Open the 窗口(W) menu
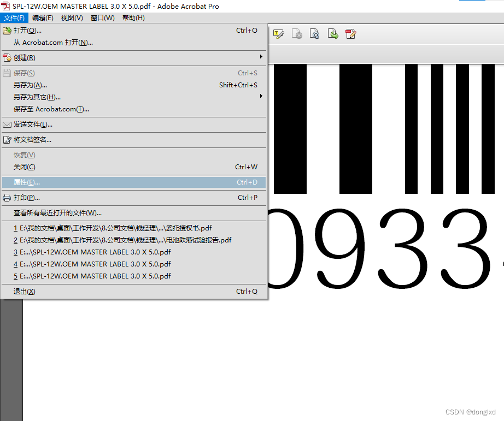The height and width of the screenshot is (421, 504). tap(103, 18)
